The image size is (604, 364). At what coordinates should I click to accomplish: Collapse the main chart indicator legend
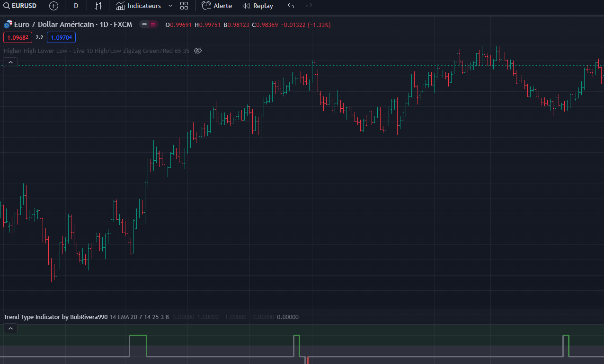click(10, 62)
